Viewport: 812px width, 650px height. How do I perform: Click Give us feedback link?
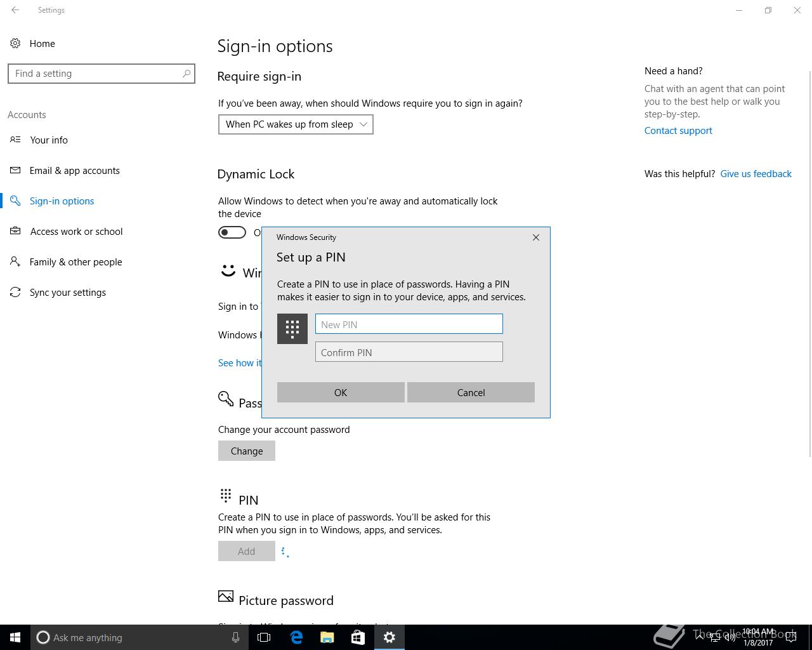pos(756,174)
